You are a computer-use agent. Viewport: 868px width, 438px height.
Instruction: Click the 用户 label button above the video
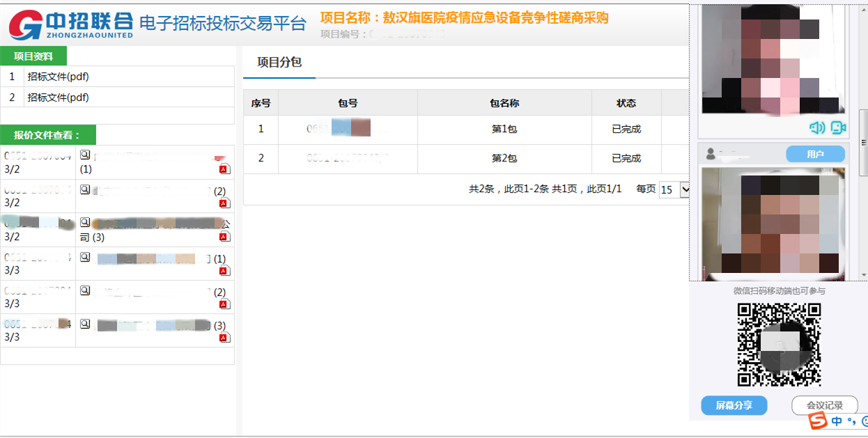pos(815,155)
